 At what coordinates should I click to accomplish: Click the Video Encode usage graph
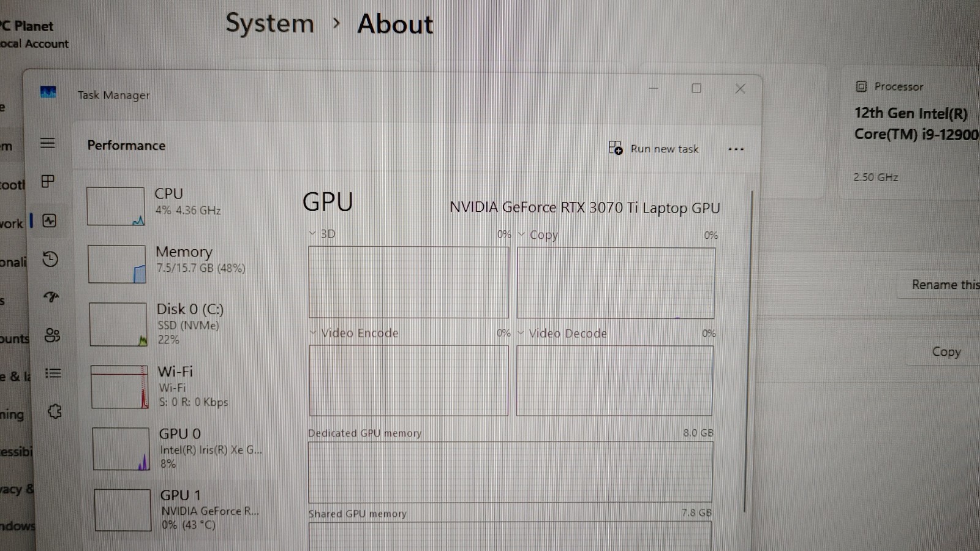click(x=409, y=380)
